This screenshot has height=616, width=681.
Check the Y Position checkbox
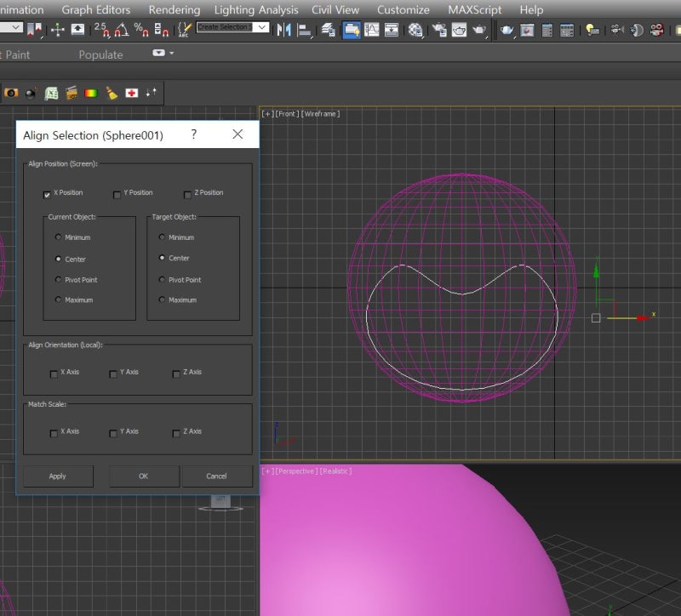(117, 194)
